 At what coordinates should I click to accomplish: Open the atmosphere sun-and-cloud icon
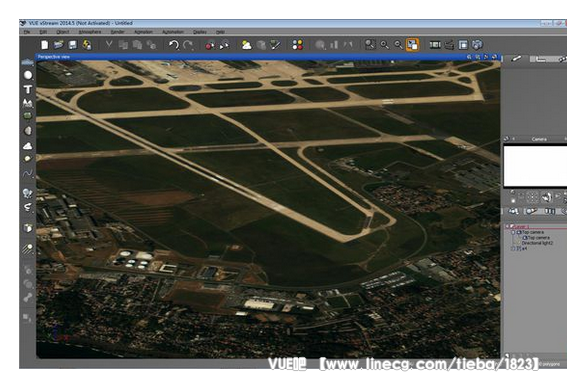click(247, 45)
